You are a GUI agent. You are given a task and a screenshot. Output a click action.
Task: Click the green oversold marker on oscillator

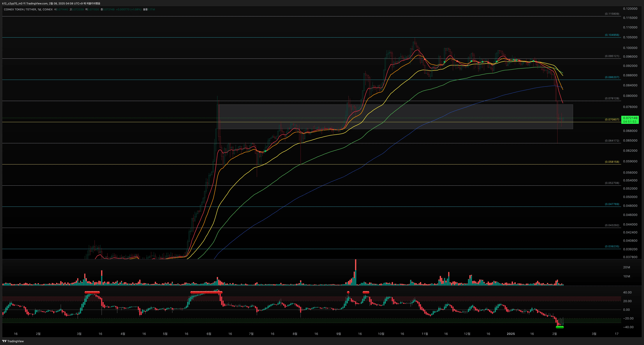(x=560, y=327)
